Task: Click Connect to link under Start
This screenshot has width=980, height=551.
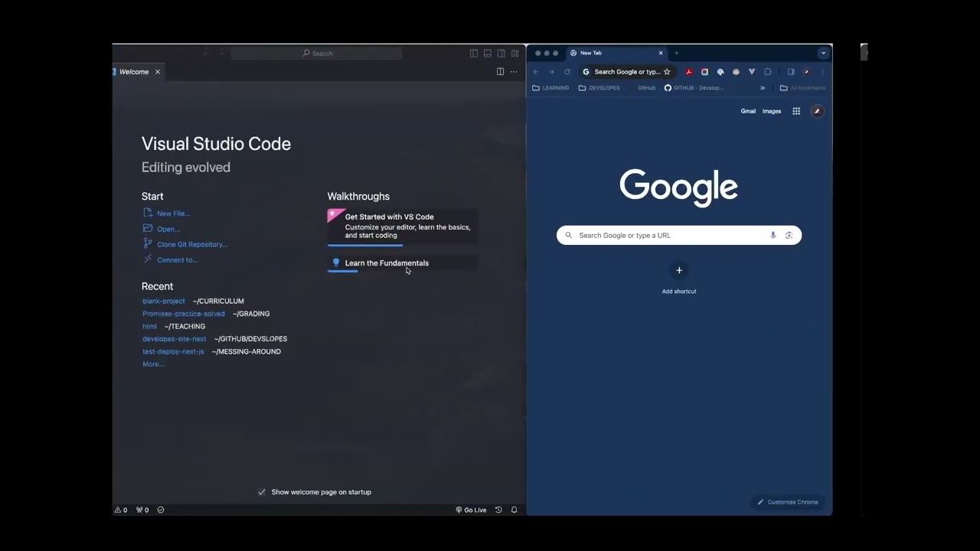Action: (178, 259)
